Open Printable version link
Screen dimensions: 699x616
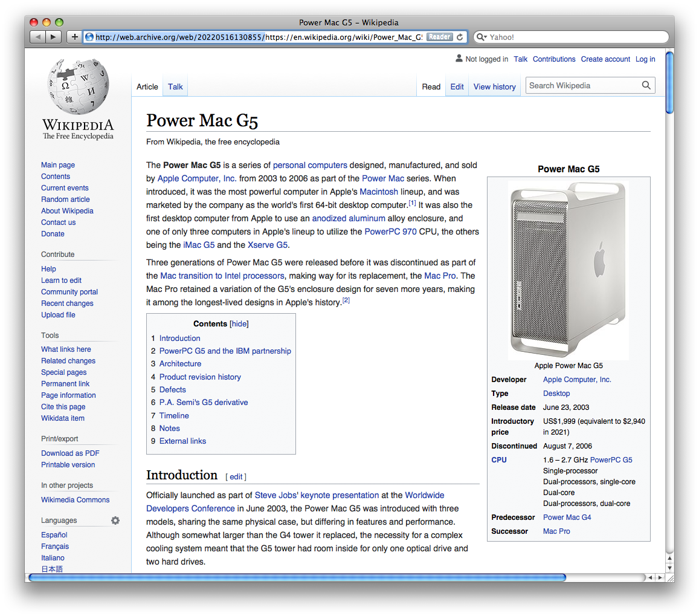(x=68, y=465)
